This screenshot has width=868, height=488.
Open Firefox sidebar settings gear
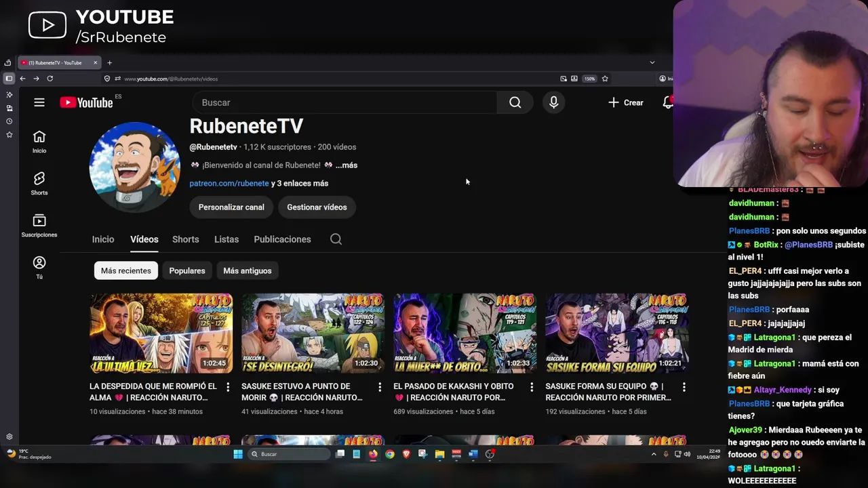9,437
